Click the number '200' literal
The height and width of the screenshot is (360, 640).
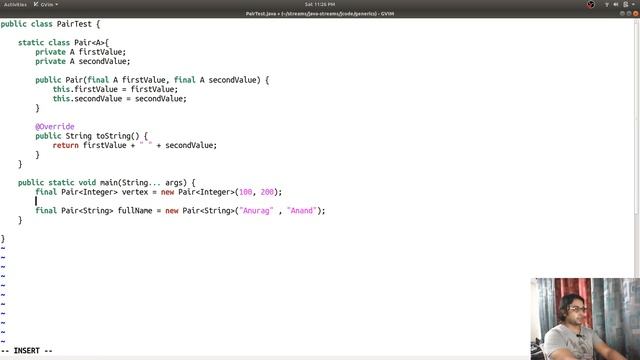(x=267, y=192)
